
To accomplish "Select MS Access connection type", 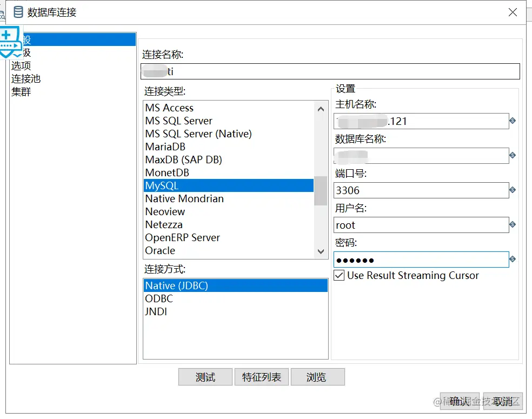I will (229, 108).
